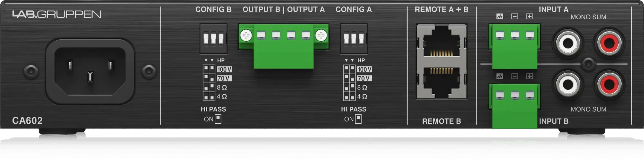Select 70V setting under Config A
The height and width of the screenshot is (164, 644).
pyautogui.click(x=364, y=78)
